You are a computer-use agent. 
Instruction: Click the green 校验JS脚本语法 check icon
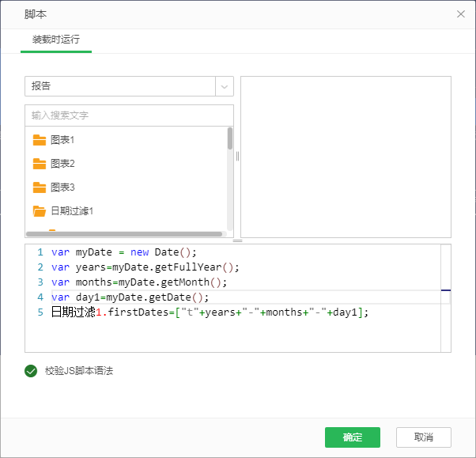pos(31,371)
